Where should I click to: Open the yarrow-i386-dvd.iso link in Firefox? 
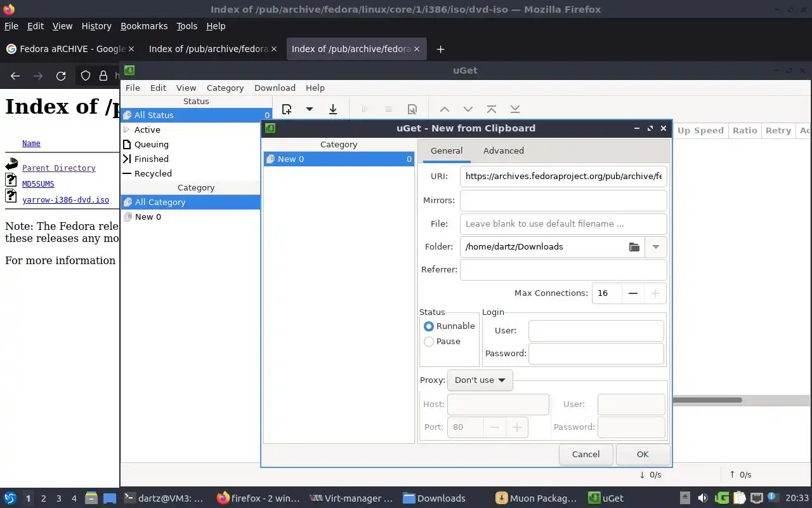[65, 200]
